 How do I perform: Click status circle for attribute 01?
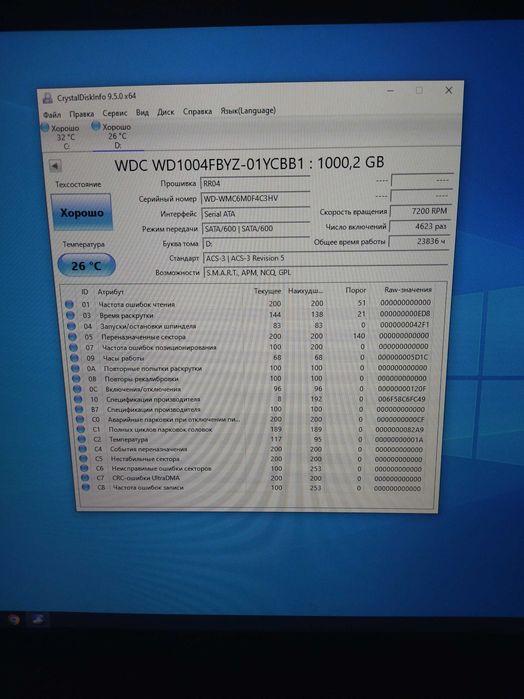tap(69, 304)
